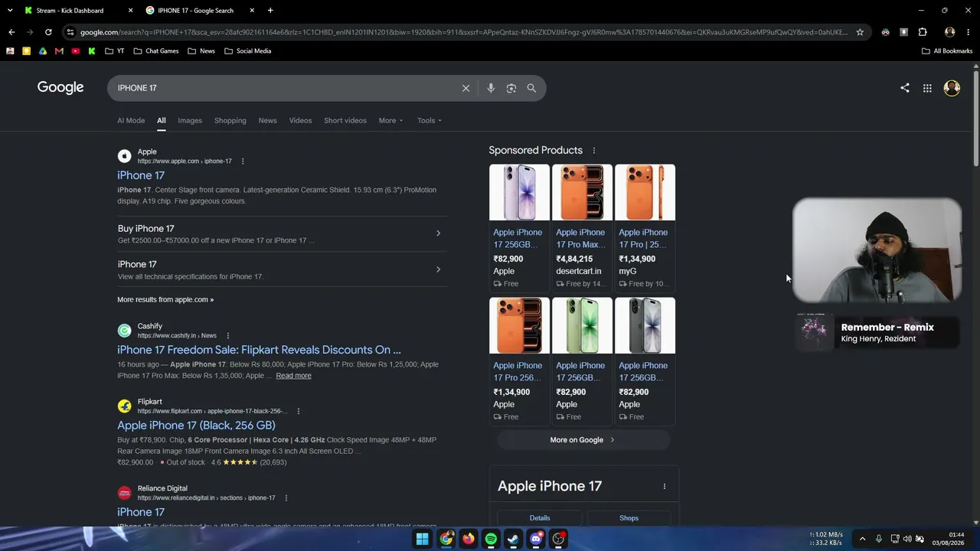The height and width of the screenshot is (551, 980).
Task: Switch to Short videos tab
Action: (x=345, y=120)
